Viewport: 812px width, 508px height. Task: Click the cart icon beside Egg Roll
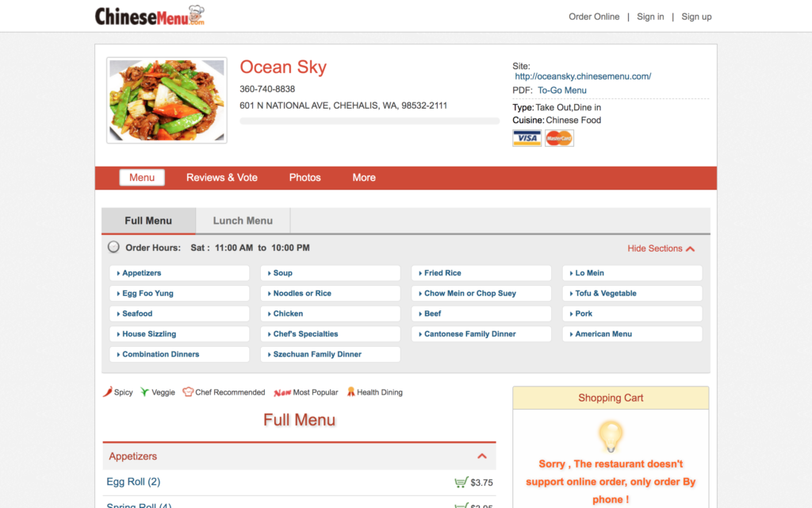461,483
